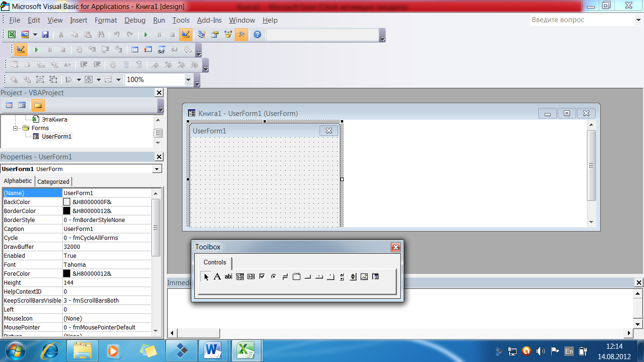Toggle the highlighted Toolbox button on the Standard toolbar
644x362 pixels.
click(x=241, y=34)
